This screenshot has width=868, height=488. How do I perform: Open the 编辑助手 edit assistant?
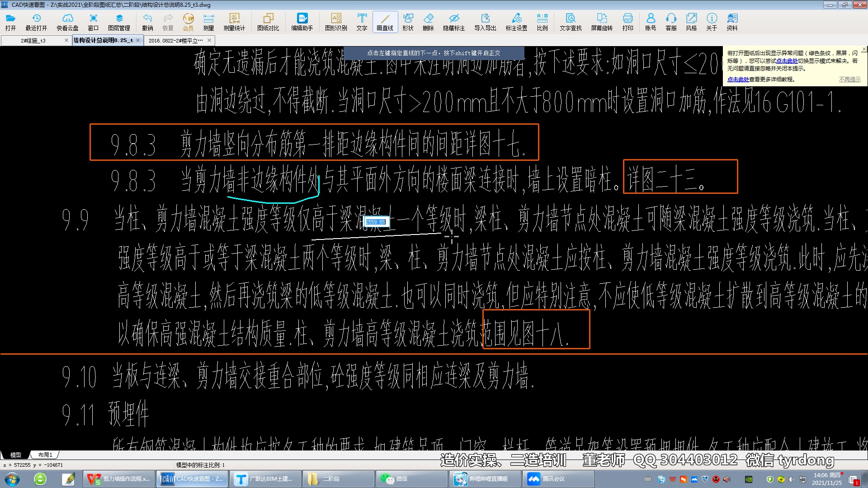[x=302, y=22]
